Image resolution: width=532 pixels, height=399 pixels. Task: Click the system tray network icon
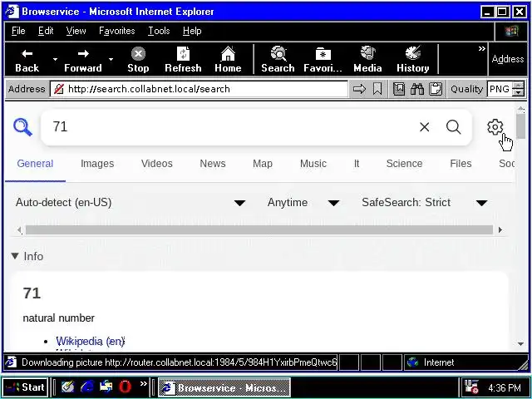click(471, 387)
